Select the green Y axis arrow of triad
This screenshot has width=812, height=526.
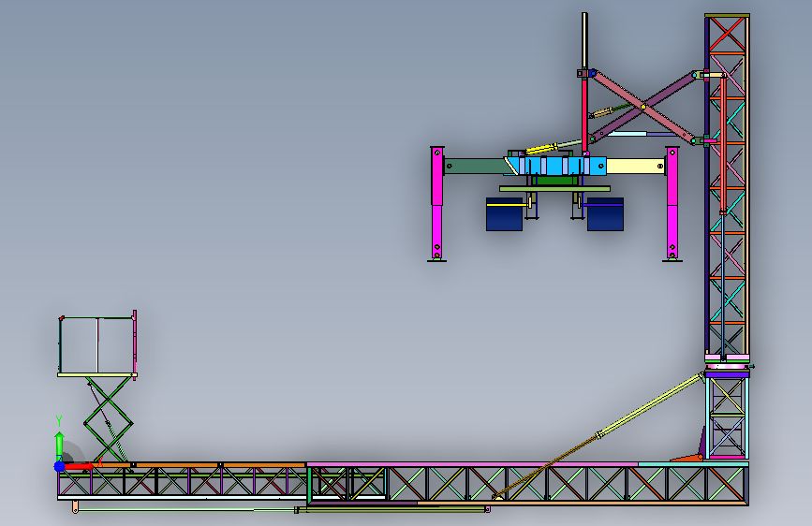point(59,446)
